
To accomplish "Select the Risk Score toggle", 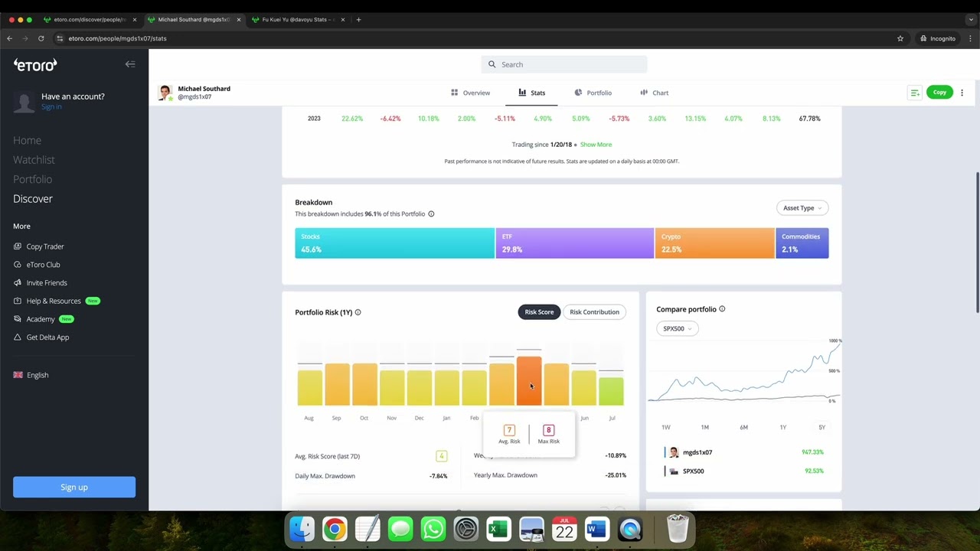I will coord(539,312).
